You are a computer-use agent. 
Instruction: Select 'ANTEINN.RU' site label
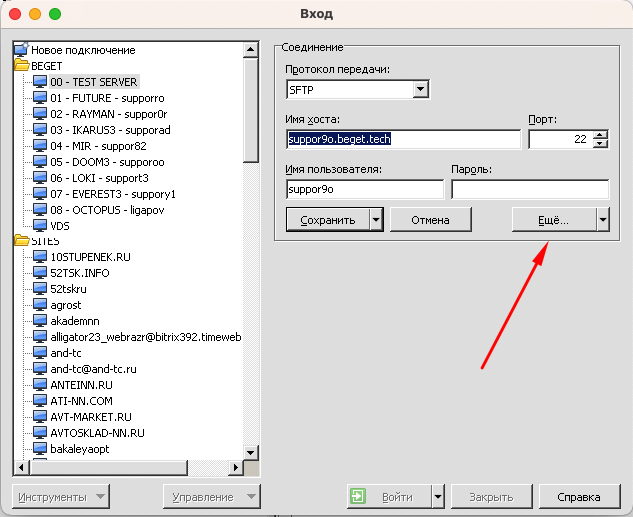click(81, 385)
